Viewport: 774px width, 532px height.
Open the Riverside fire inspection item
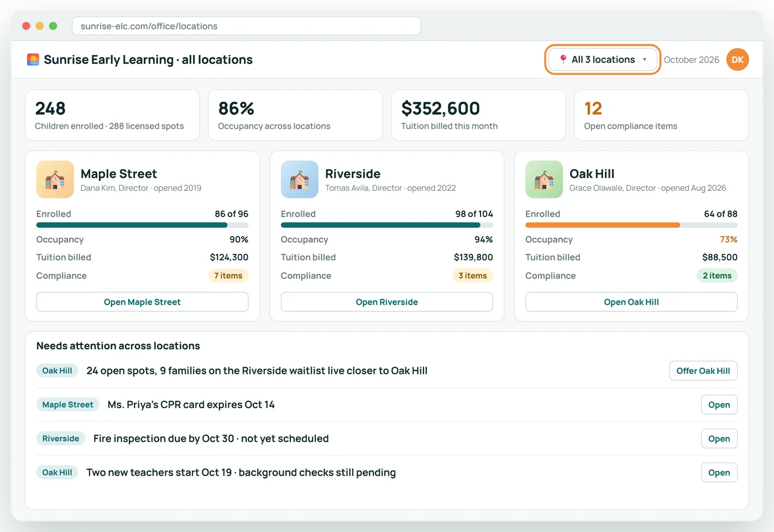pos(719,439)
